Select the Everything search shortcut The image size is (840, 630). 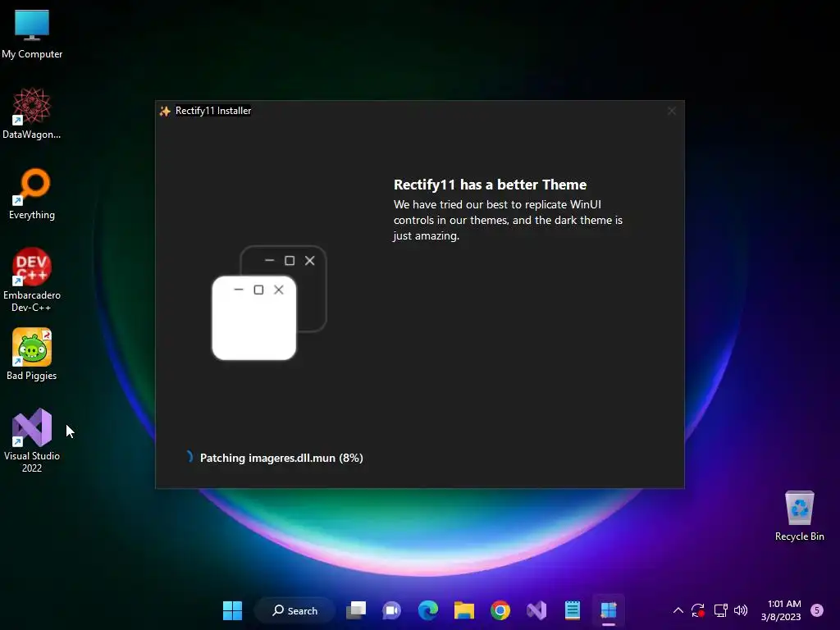tap(32, 194)
